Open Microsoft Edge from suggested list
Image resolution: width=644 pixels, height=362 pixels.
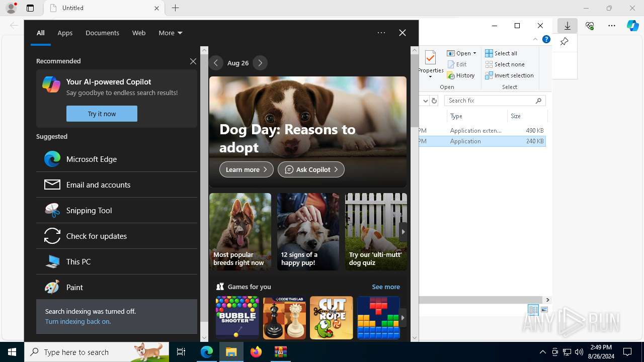click(x=117, y=159)
